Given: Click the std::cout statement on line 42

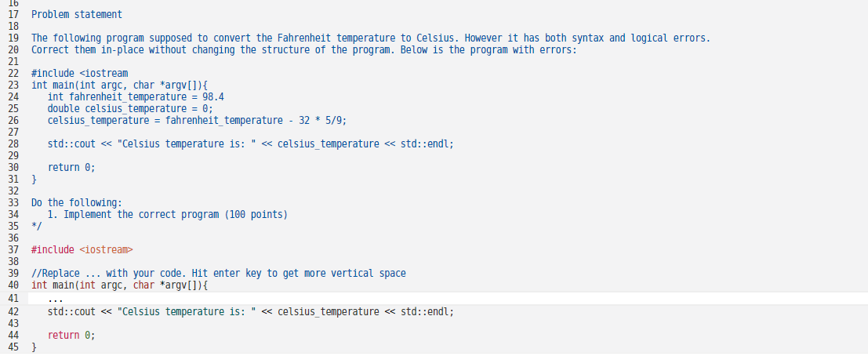Looking at the screenshot, I should pos(250,311).
